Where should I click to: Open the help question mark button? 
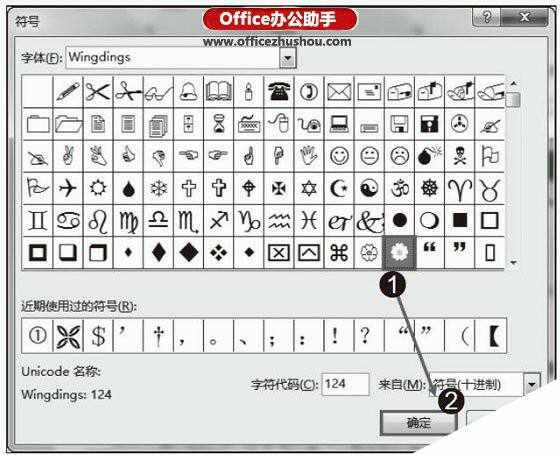486,17
